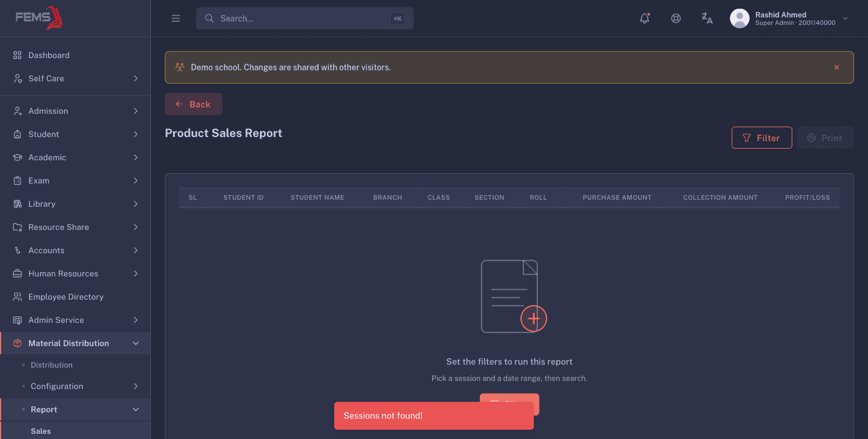Click the Employee Directory people icon
Image resolution: width=868 pixels, height=439 pixels.
tap(17, 297)
